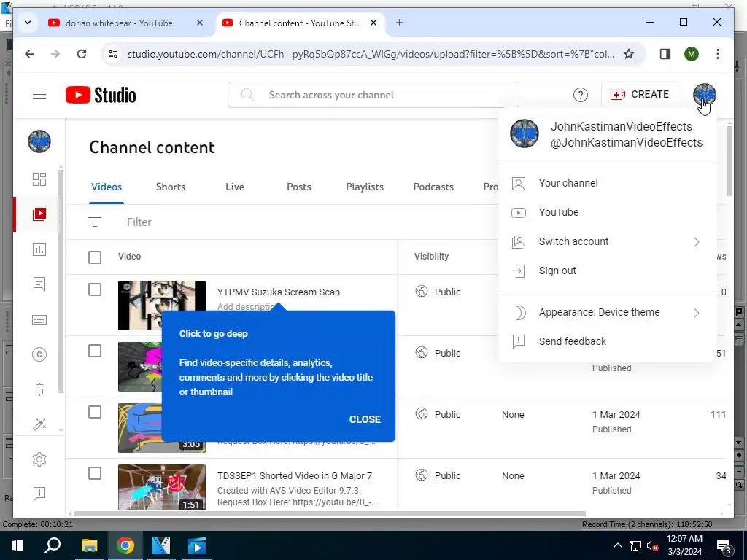Viewport: 747px width, 560px height.
Task: Click the account avatar in the header
Action: 704,95
